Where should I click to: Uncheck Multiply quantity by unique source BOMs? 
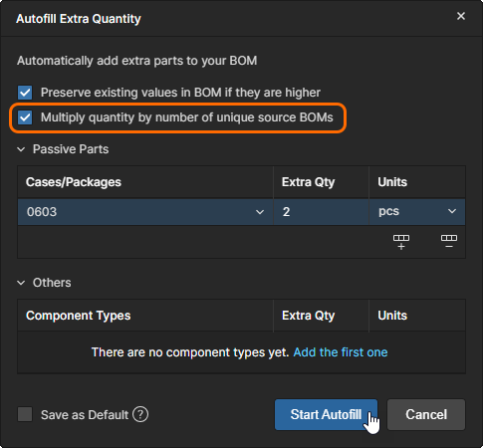(x=25, y=117)
